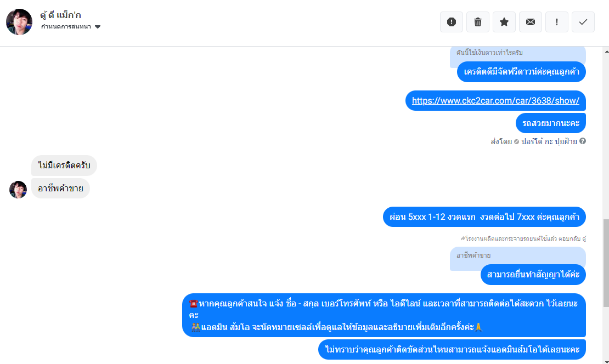Delete conversation using the trash icon
The width and height of the screenshot is (609, 364).
[478, 22]
